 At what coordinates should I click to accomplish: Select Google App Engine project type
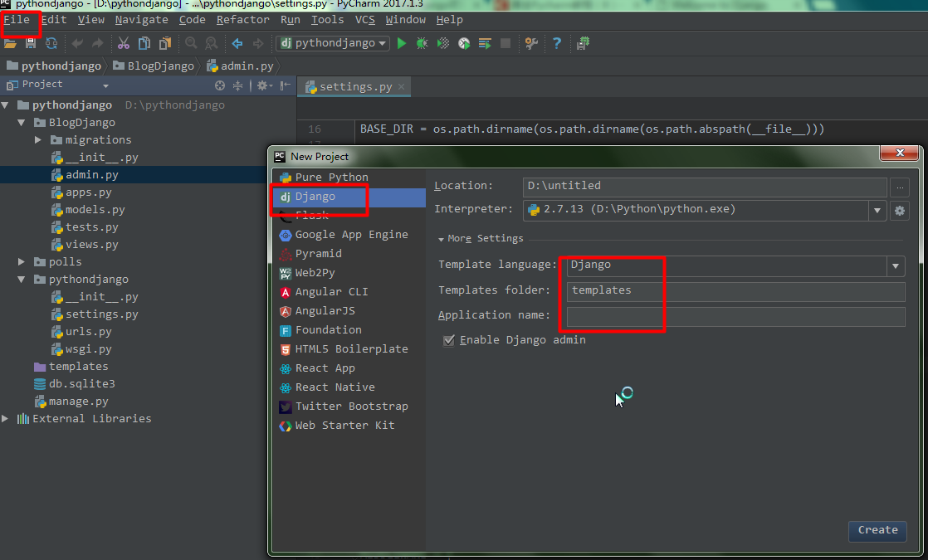[x=349, y=235]
